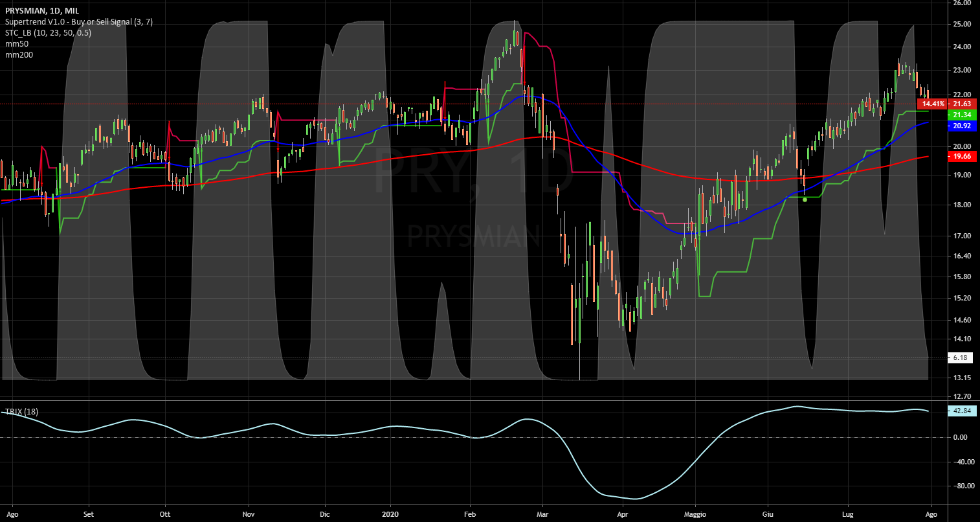Click the 0.00 TRIX axis label
The width and height of the screenshot is (980, 522).
click(960, 437)
